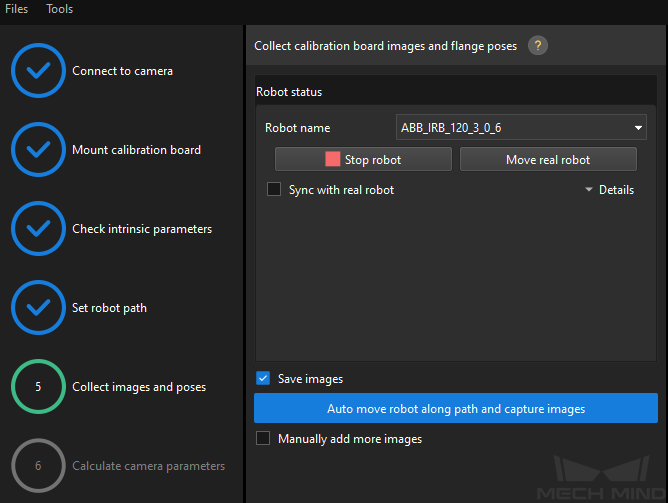Image resolution: width=668 pixels, height=503 pixels.
Task: Click the Set robot path checkmark circle
Action: [x=38, y=308]
